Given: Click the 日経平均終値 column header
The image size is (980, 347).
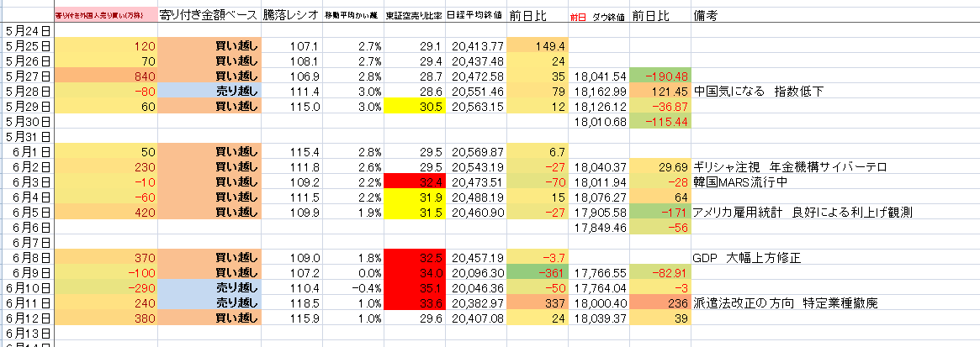Looking at the screenshot, I should click(475, 17).
